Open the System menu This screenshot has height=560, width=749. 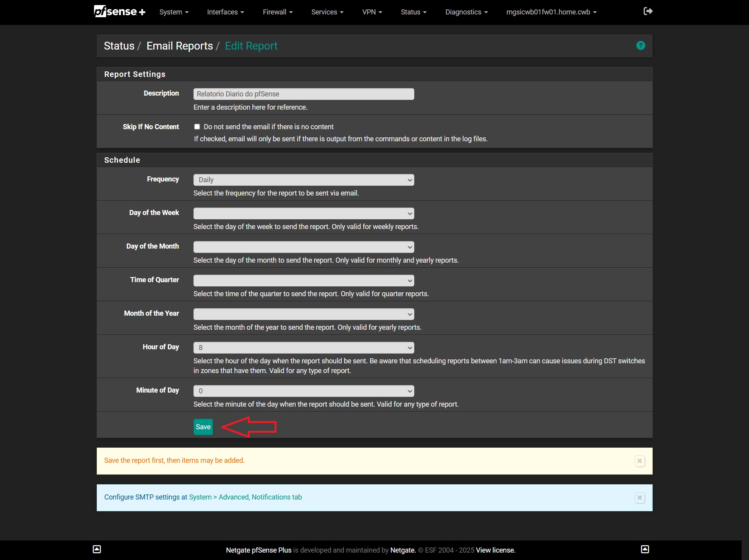(174, 12)
